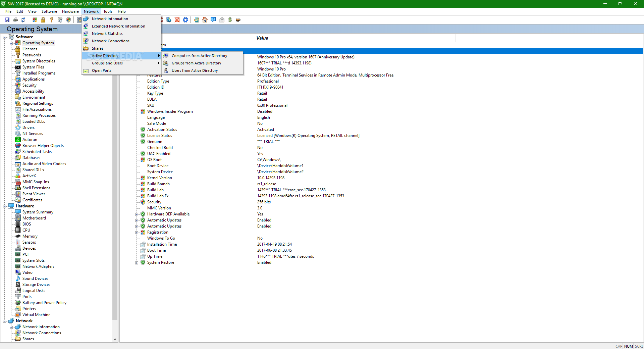
Task: Select Virtual Machine tree item
Action: pyautogui.click(x=36, y=315)
